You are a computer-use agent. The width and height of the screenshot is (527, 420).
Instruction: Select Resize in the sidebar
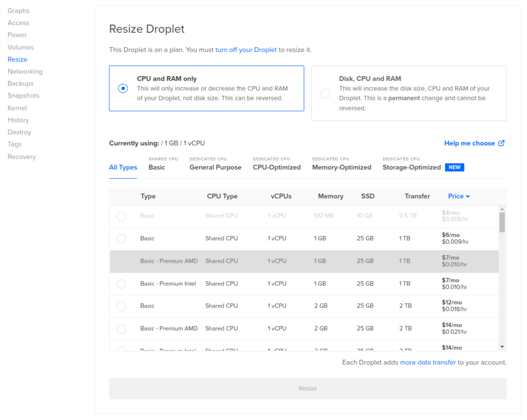pyautogui.click(x=17, y=60)
